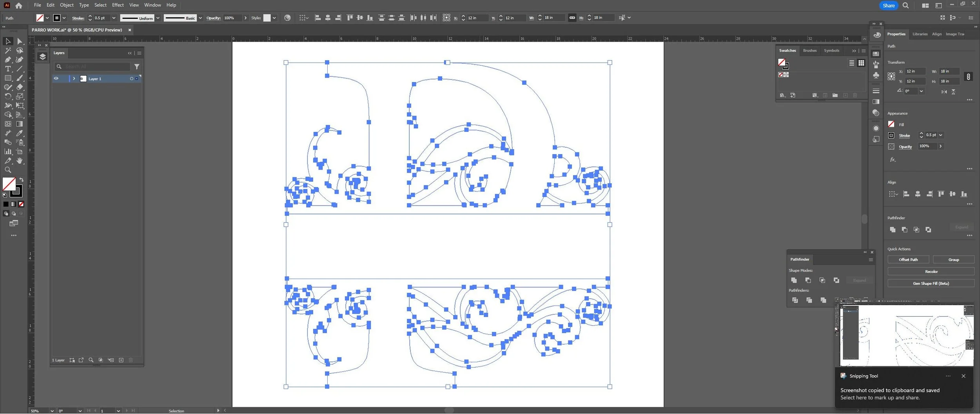Toggle constrain proportions link in control bar
The image size is (980, 414).
click(x=572, y=18)
